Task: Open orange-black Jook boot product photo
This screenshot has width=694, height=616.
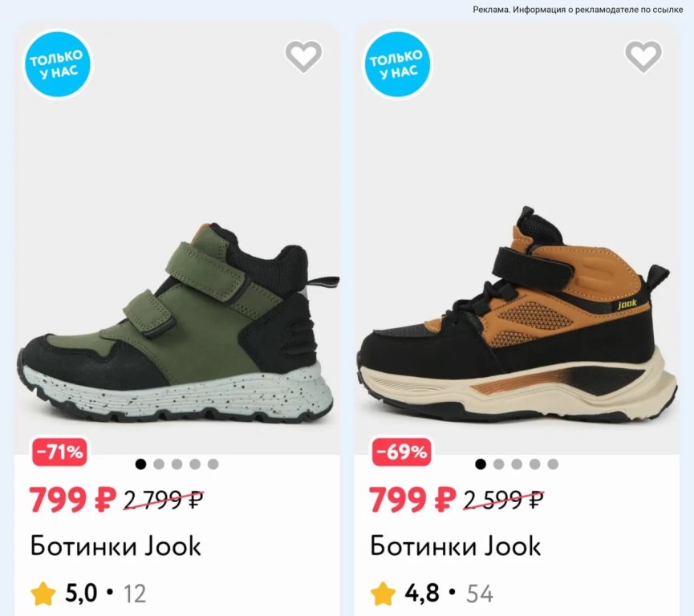Action: point(517,314)
